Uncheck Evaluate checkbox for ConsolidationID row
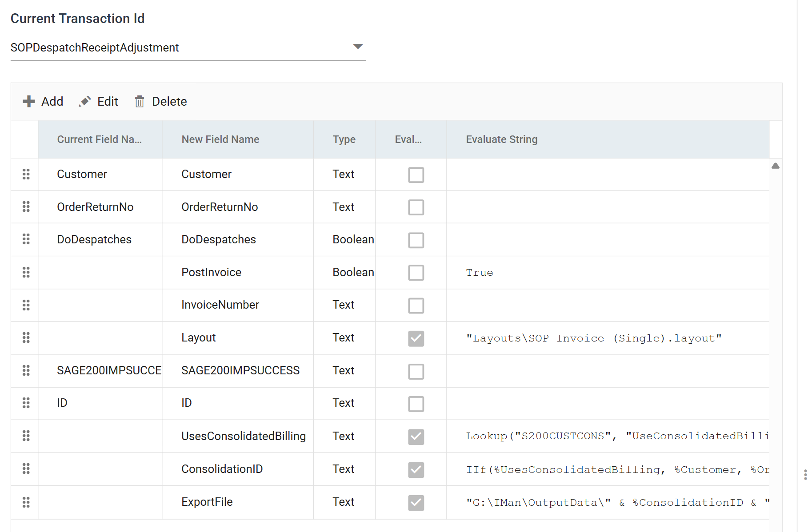Screen dimensions: 808x532 click(416, 469)
